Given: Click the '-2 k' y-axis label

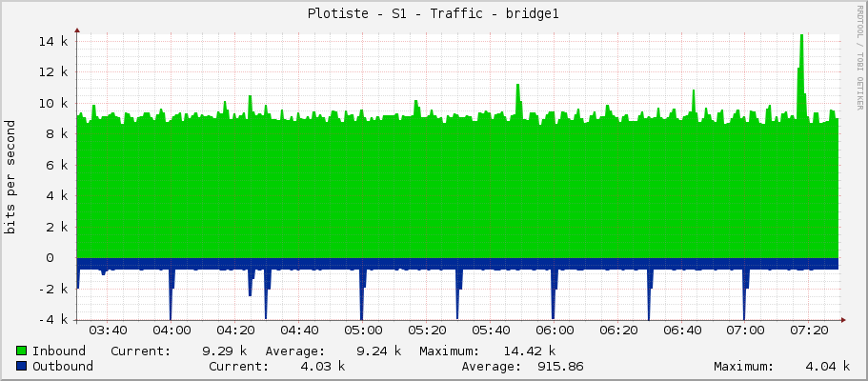Looking at the screenshot, I should click(x=53, y=289).
